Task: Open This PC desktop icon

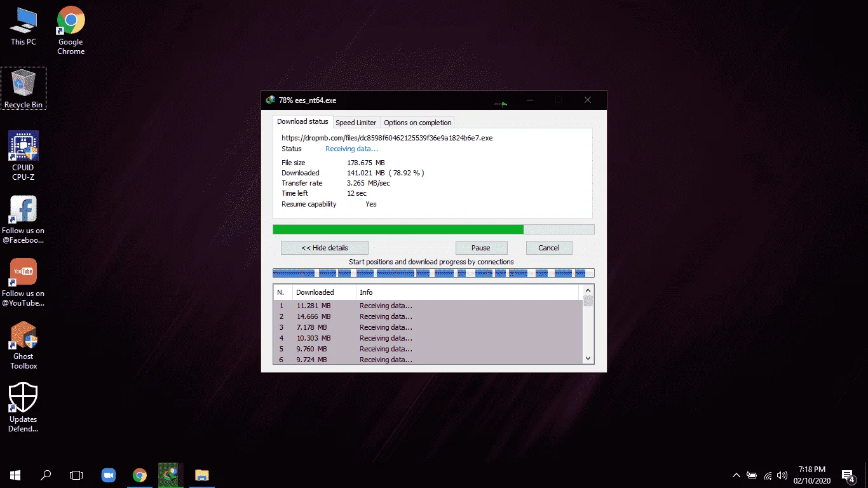Action: coord(24,27)
